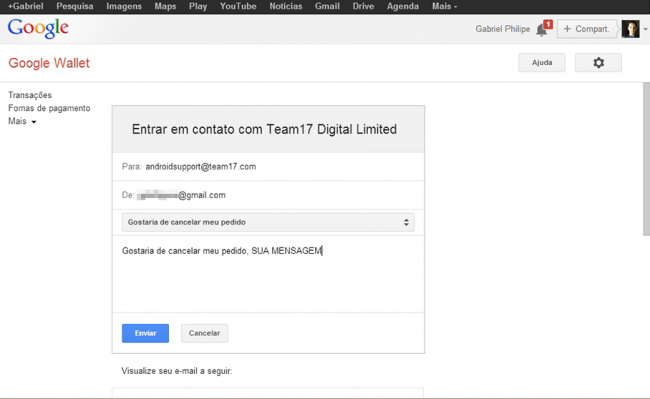
Task: Click the androidsupport@team17.com recipient address
Action: click(x=201, y=167)
